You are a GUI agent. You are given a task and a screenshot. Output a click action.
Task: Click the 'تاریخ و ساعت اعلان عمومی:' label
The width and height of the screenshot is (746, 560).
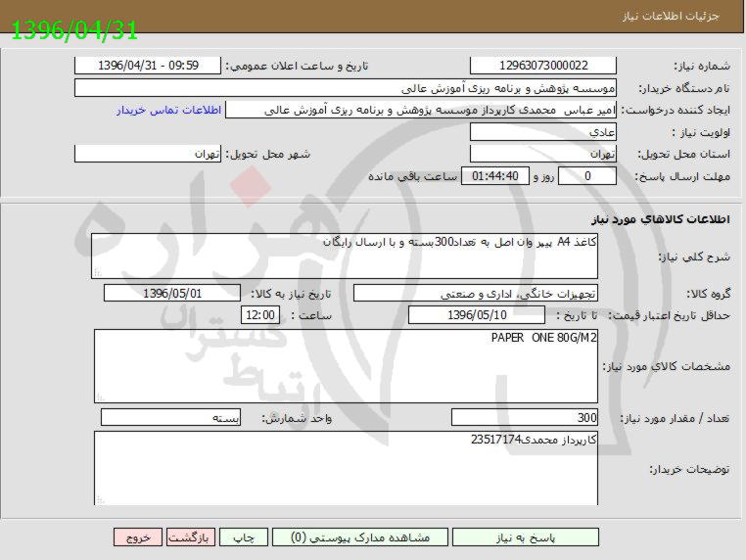(x=297, y=67)
